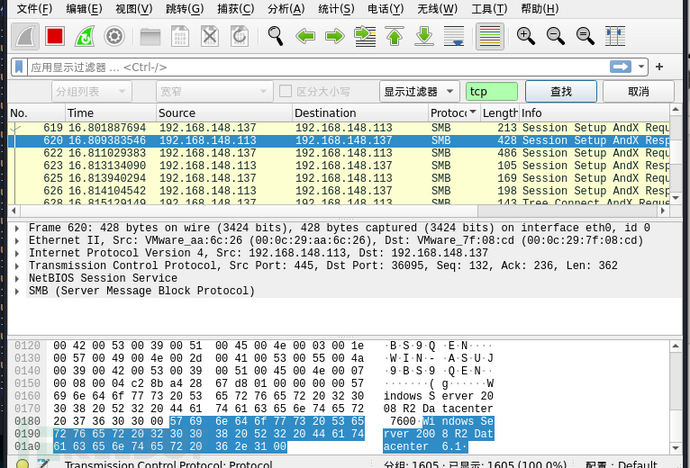Click the tcp search text field
Image resolution: width=690 pixels, height=468 pixels.
[492, 91]
